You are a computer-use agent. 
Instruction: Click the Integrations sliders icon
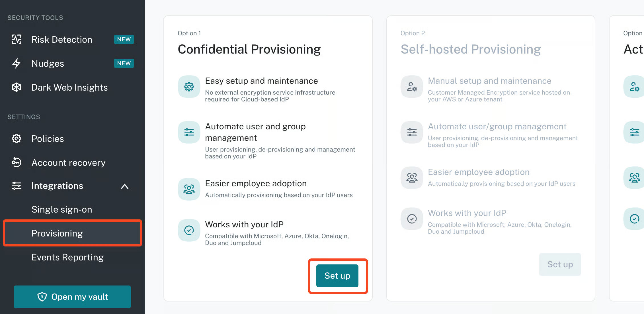17,186
